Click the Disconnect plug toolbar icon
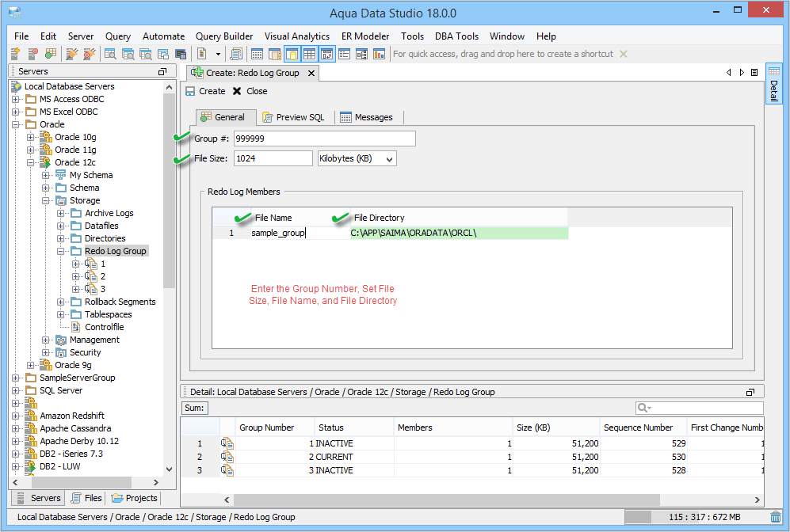This screenshot has width=790, height=532. (90, 54)
